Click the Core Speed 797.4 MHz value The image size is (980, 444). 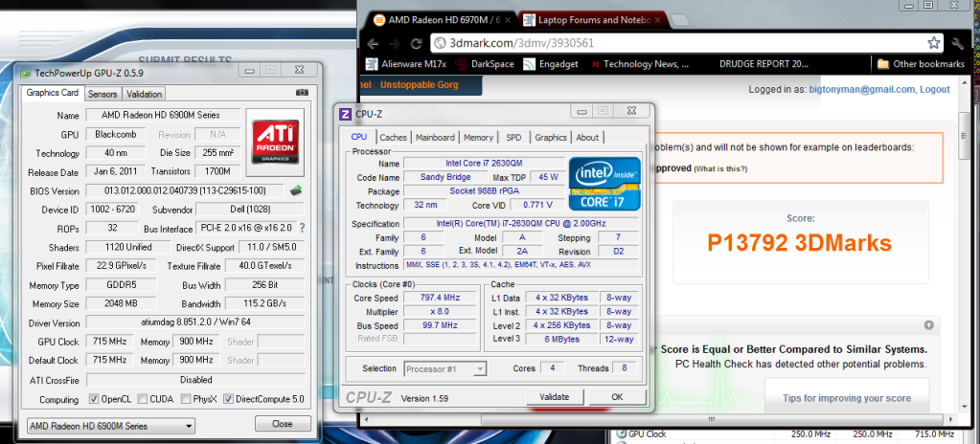tap(441, 298)
